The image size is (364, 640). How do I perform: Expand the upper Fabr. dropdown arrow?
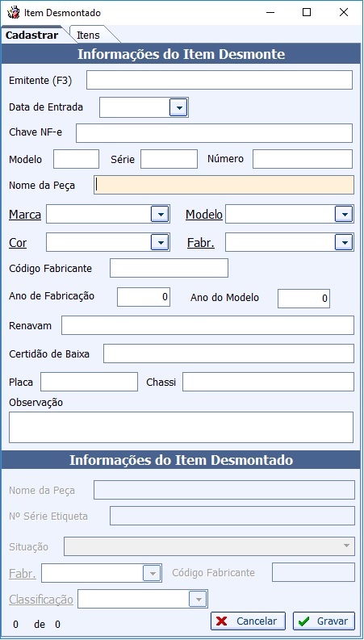click(x=344, y=242)
